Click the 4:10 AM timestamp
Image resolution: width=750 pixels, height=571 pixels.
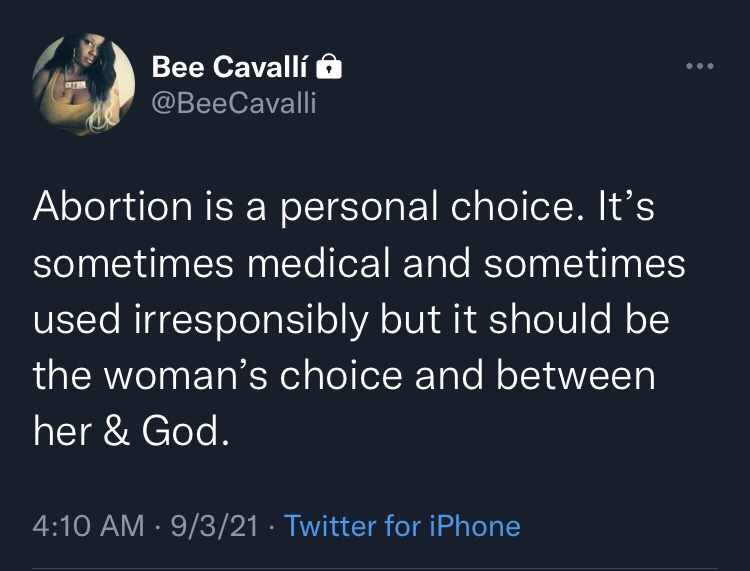tap(88, 526)
